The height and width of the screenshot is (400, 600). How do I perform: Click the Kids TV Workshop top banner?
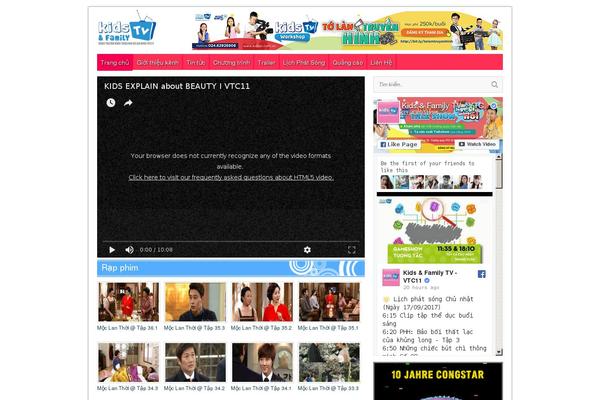click(347, 31)
